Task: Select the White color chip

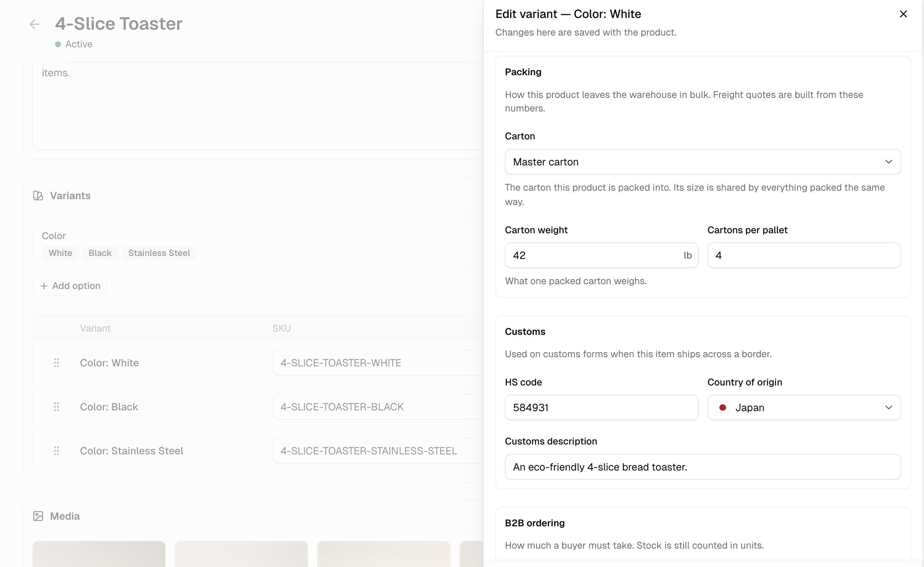Action: [x=60, y=253]
